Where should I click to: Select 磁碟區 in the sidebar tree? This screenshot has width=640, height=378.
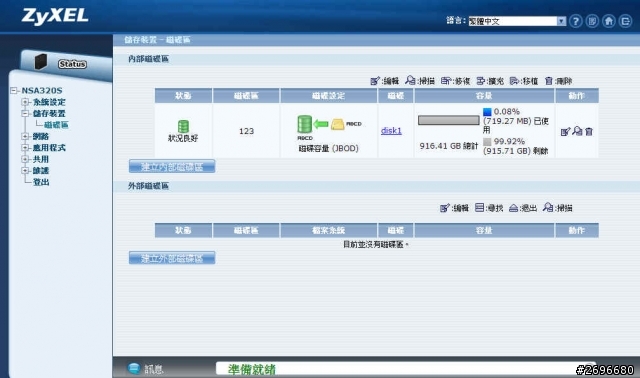point(56,125)
